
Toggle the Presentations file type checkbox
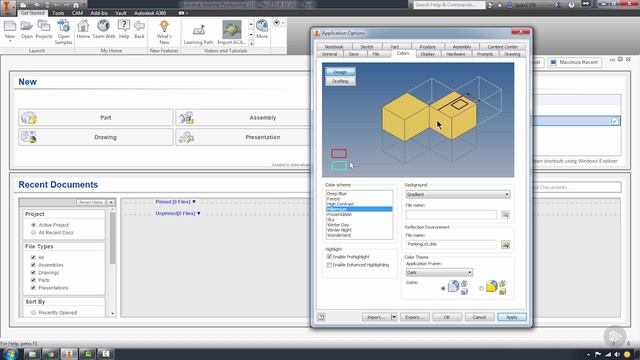click(x=33, y=288)
